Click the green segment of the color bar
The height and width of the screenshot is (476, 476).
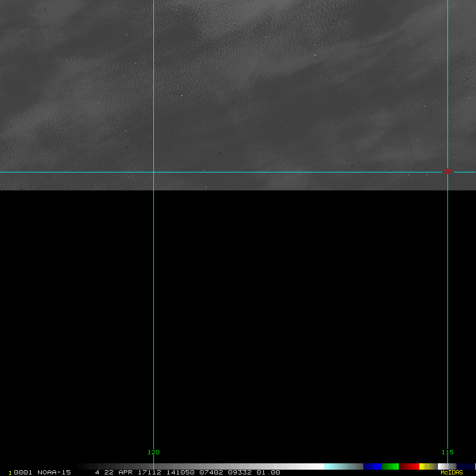(390, 466)
